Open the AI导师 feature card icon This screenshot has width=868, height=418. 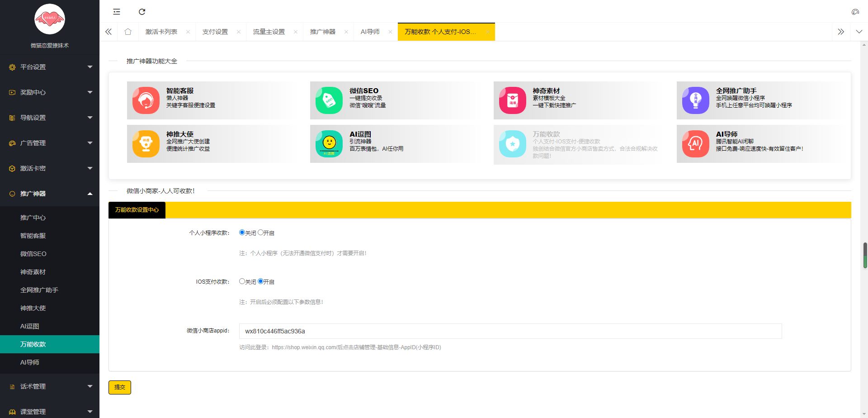[696, 144]
